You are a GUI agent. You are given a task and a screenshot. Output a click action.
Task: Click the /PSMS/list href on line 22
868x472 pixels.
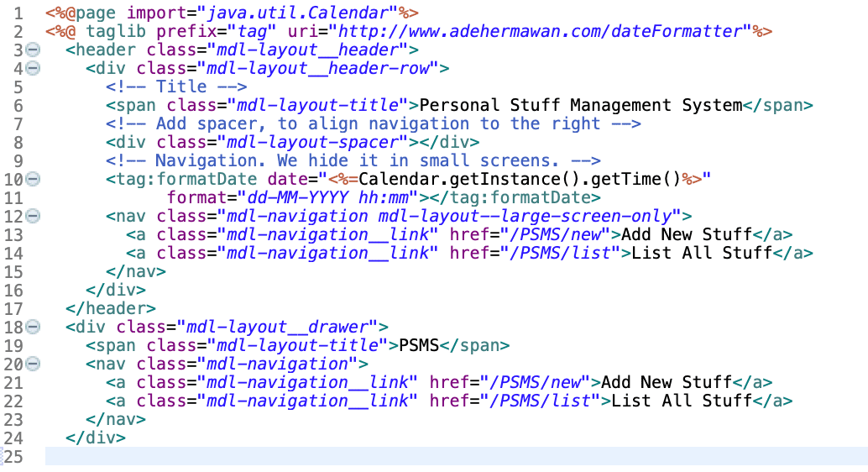(540, 401)
